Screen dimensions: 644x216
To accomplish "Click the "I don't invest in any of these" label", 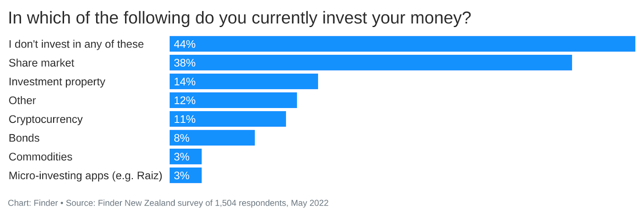I will 76,44.
